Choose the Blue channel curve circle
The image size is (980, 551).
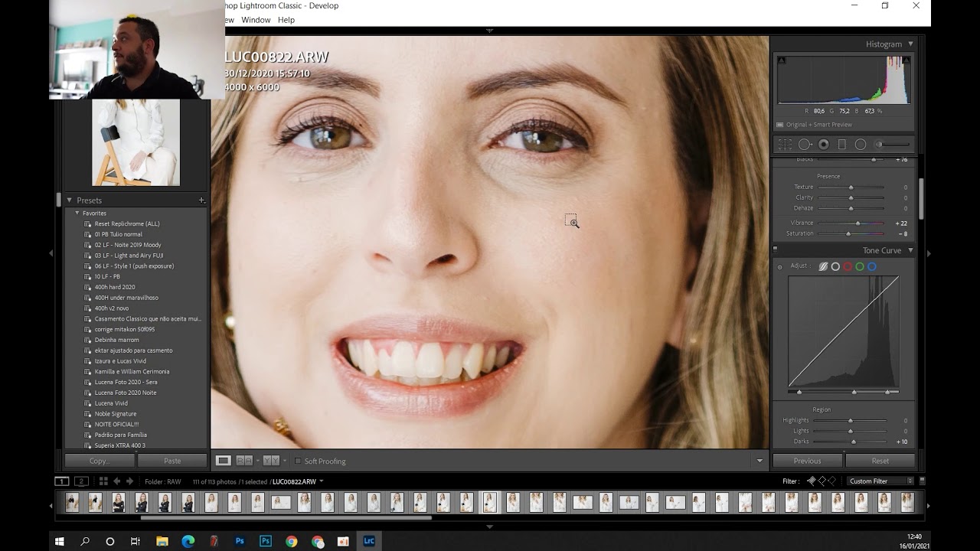(x=872, y=266)
